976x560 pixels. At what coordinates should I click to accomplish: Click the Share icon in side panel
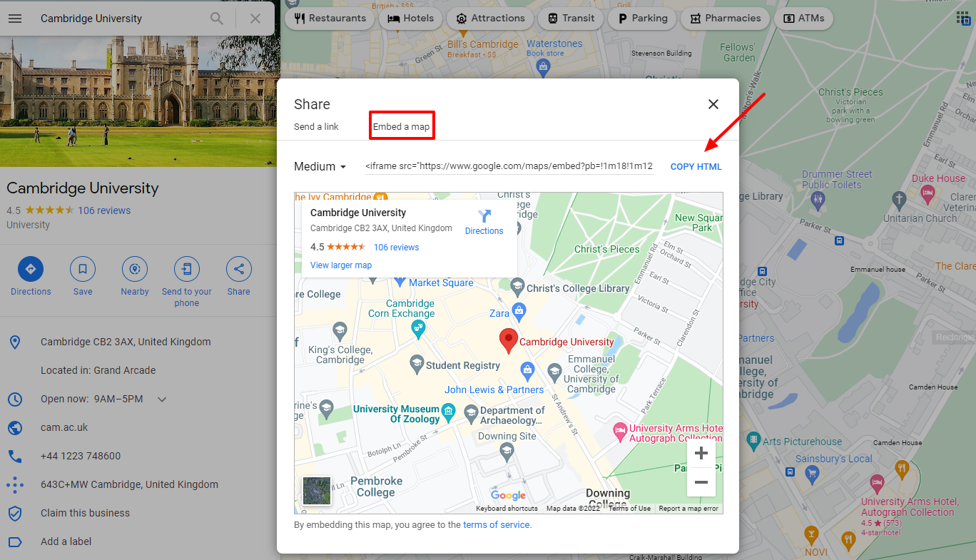(x=239, y=269)
